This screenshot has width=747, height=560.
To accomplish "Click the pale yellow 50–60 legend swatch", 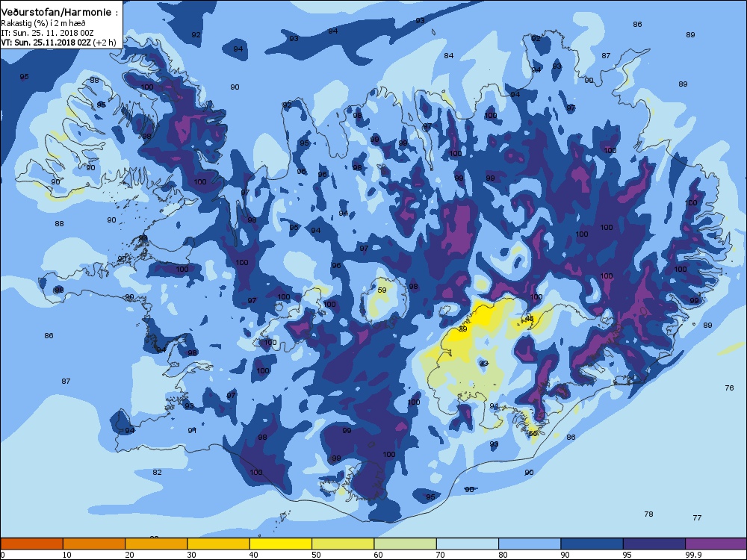I will click(x=343, y=544).
